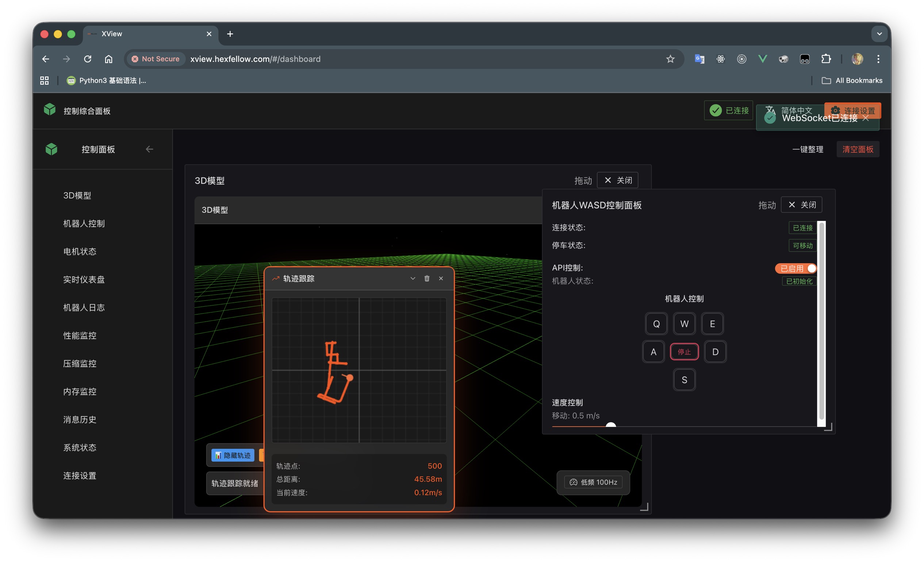The image size is (924, 562).
Task: Toggle the 隐藏轨迹 trajectory visibility button
Action: tap(233, 455)
